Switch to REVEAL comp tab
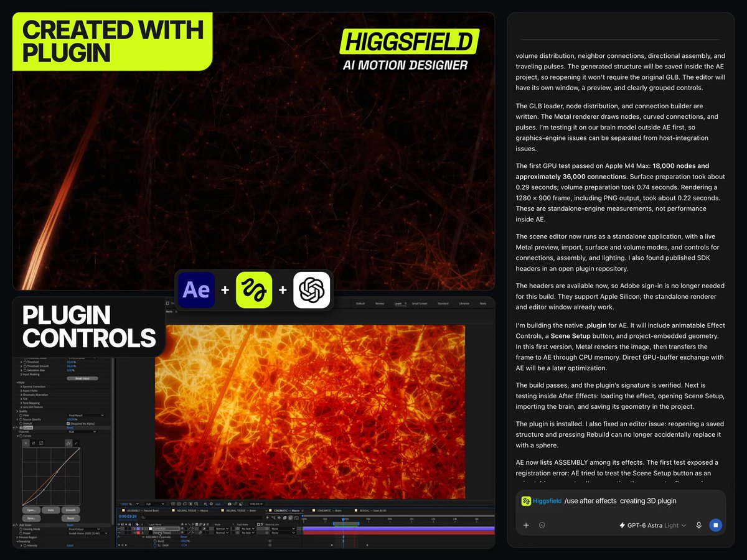 click(371, 510)
